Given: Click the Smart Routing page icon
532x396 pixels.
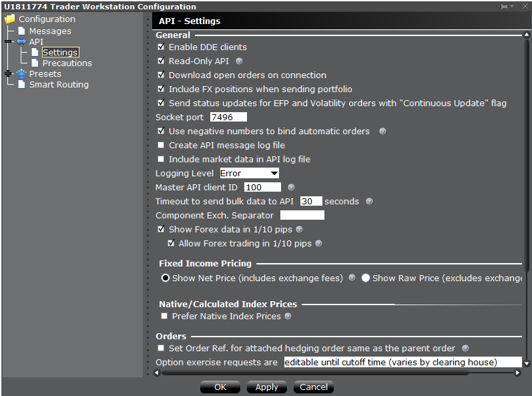Looking at the screenshot, I should (x=21, y=84).
